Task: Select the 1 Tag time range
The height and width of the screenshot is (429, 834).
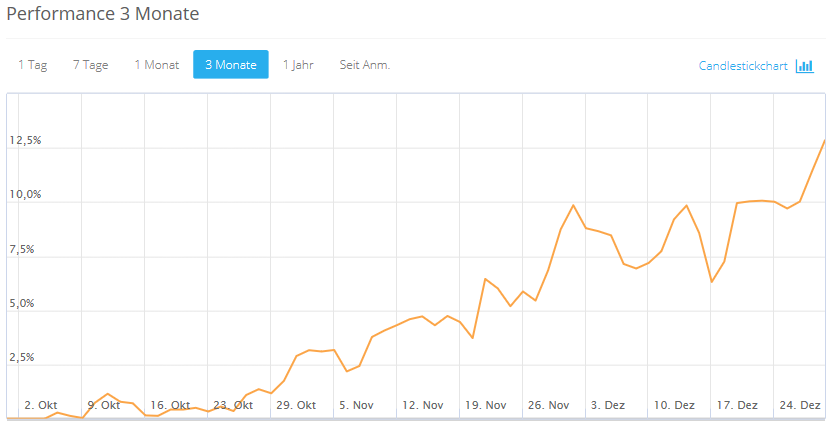Action: [x=33, y=65]
